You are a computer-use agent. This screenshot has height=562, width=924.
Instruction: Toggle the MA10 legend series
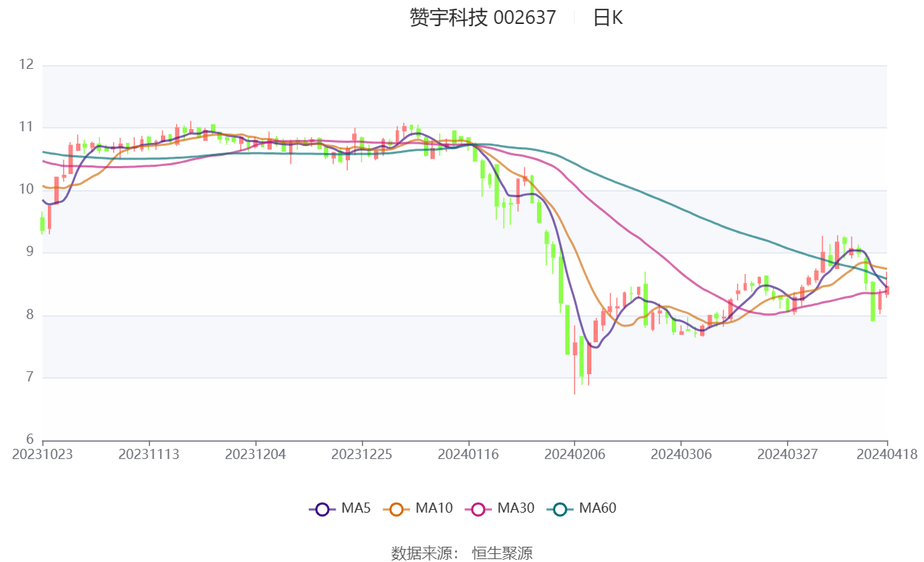click(x=417, y=508)
